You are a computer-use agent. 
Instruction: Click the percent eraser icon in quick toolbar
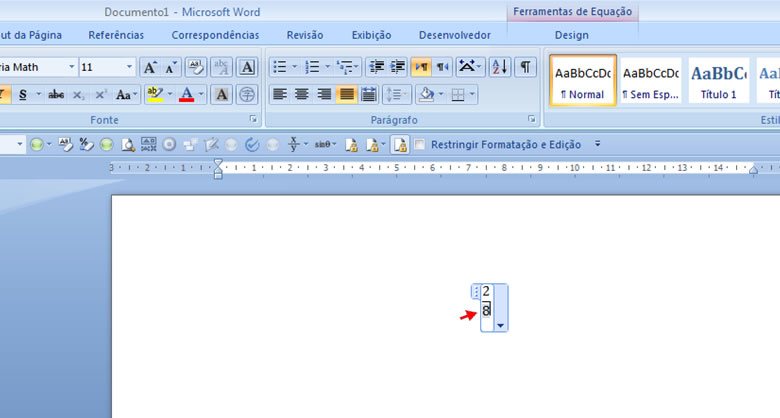point(86,145)
